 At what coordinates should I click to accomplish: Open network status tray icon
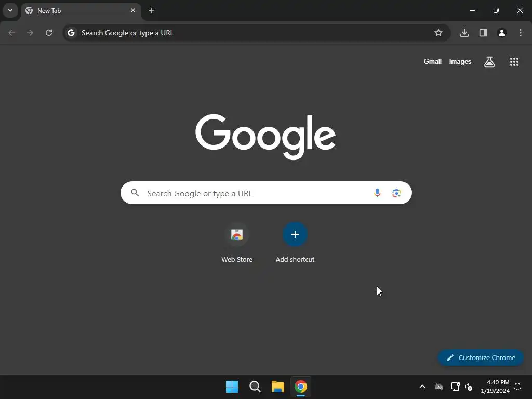[x=455, y=387]
